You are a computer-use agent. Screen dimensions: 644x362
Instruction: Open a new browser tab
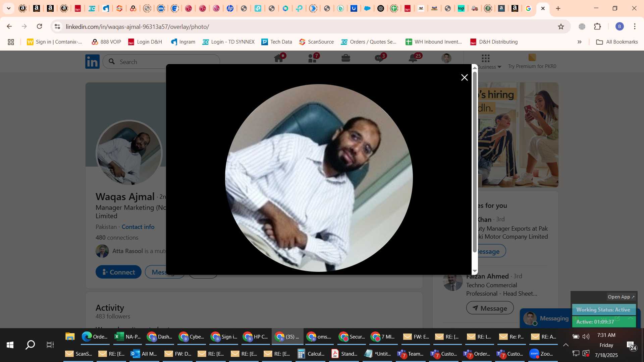(x=558, y=8)
